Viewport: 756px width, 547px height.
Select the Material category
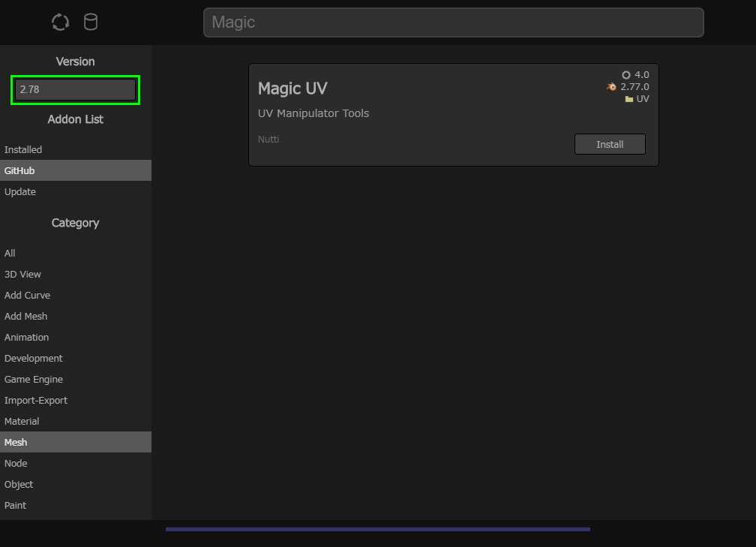coord(76,421)
